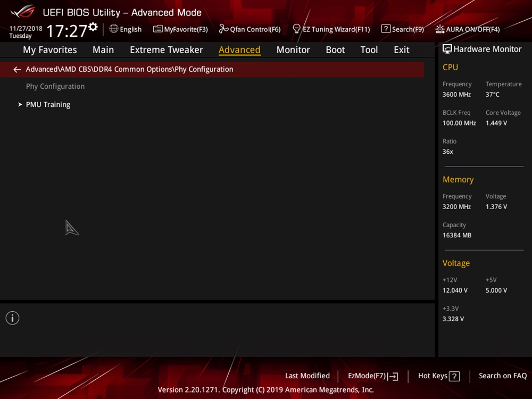Click the 11/27/2018 date text

point(26,29)
